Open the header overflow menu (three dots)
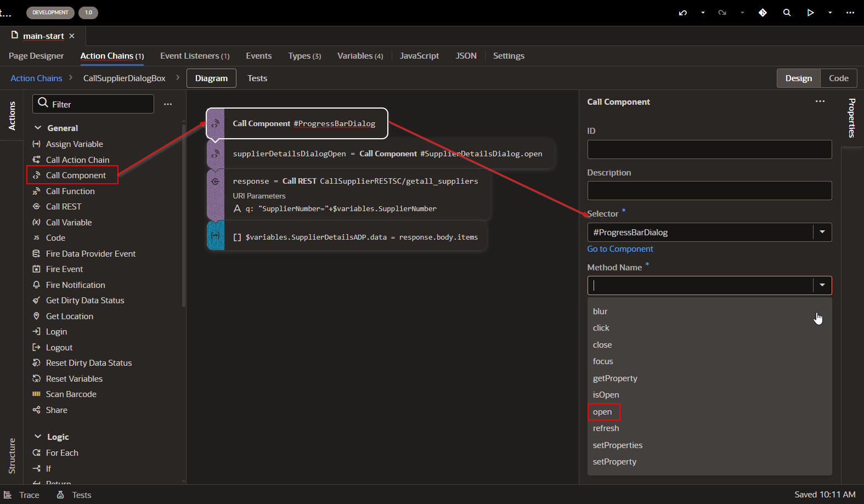The image size is (864, 504). pos(850,13)
